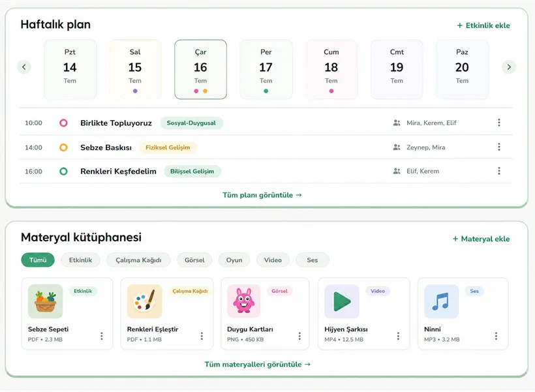Go to next week with right chevron
Viewport: 535px width, 392px height.
click(509, 67)
